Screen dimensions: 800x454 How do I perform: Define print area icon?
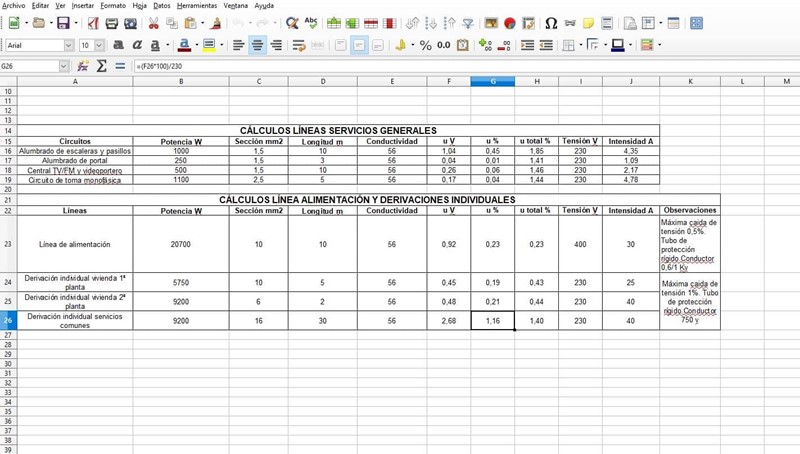630,23
